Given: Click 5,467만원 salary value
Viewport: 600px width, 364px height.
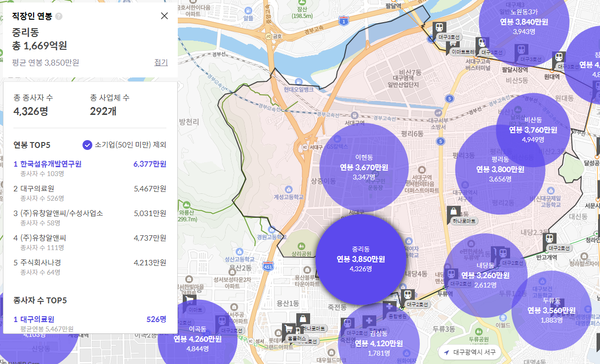Looking at the screenshot, I should click(x=150, y=188).
